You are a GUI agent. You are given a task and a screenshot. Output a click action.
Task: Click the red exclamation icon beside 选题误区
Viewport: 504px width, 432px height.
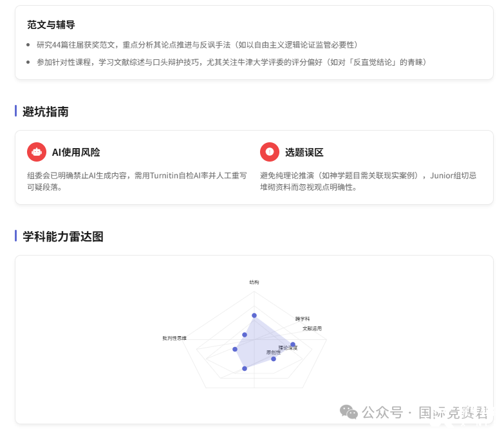(269, 152)
